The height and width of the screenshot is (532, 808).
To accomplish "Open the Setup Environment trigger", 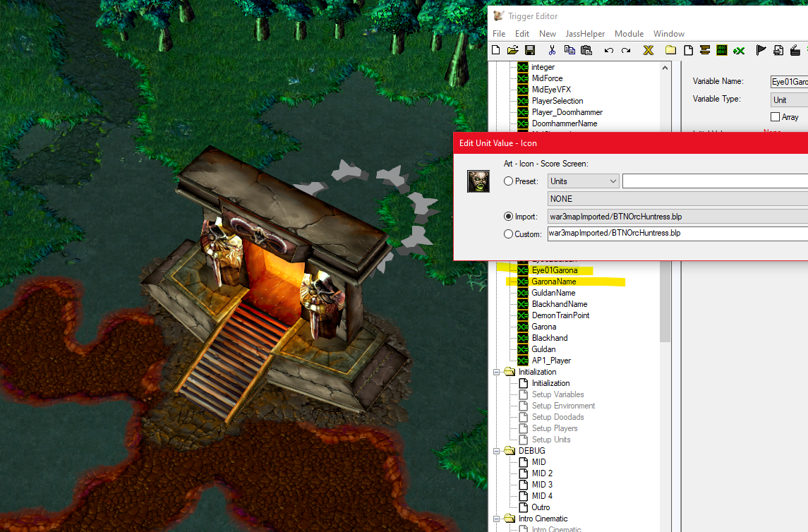I will click(563, 406).
